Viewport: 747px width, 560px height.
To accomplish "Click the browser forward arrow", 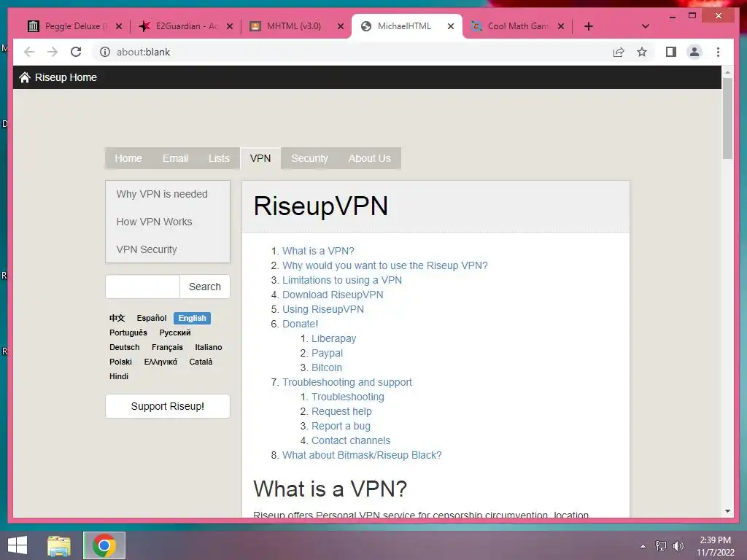I will coord(53,52).
